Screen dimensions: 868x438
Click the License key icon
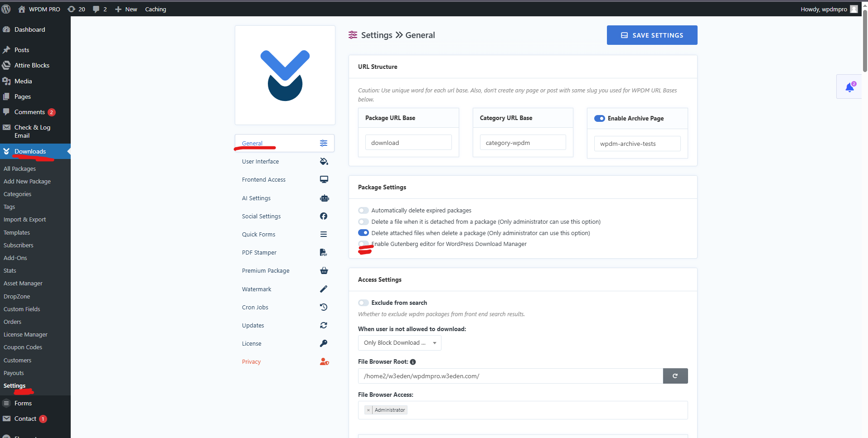324,343
